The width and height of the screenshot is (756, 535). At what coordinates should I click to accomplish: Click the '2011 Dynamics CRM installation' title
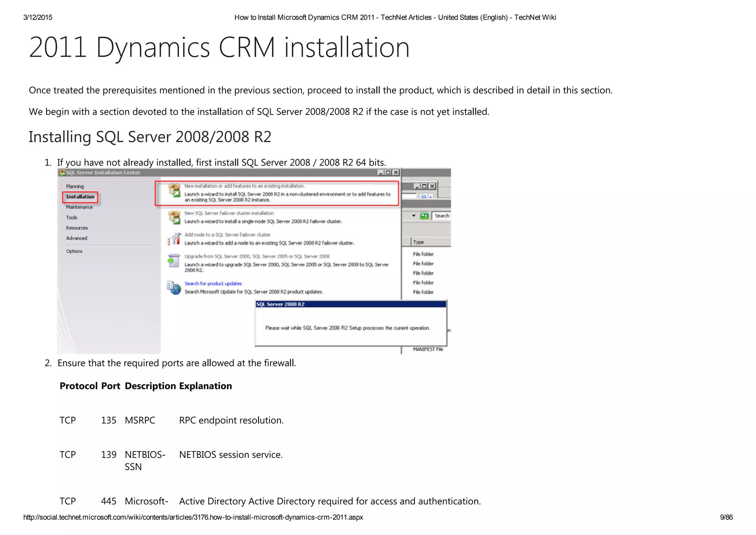219,47
